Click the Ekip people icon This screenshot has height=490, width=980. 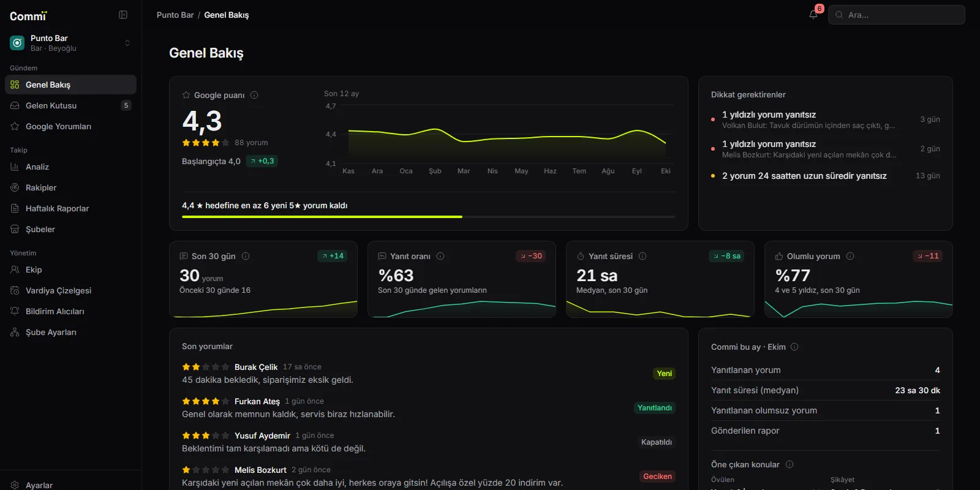point(15,269)
